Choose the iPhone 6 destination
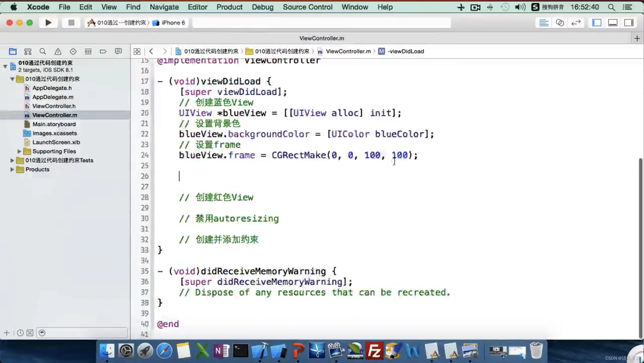 point(169,23)
